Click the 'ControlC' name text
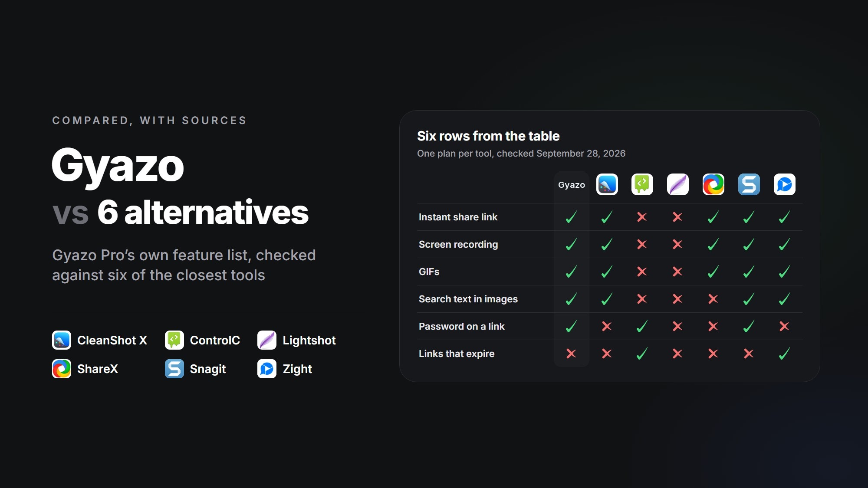Screen dimensions: 868x488 [x=215, y=341]
